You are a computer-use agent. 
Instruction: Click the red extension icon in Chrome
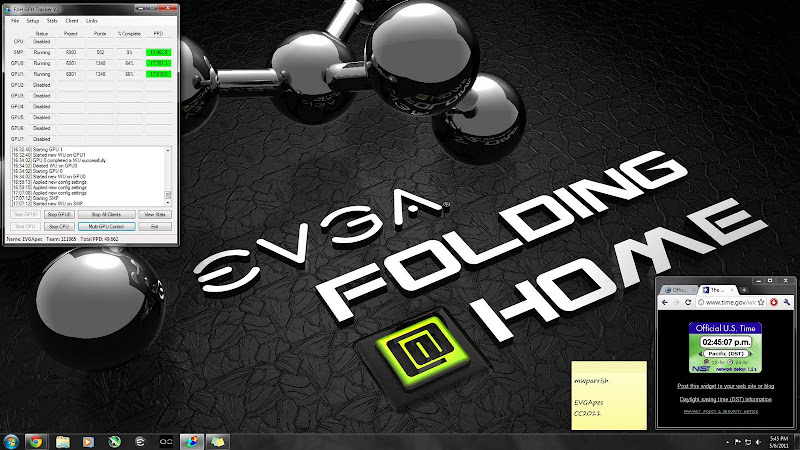(x=774, y=303)
